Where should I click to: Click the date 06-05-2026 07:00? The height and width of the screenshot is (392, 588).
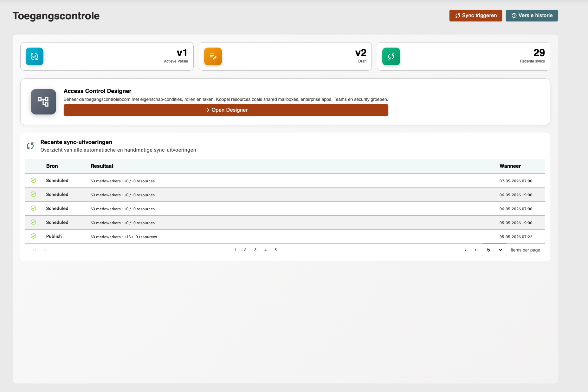pyautogui.click(x=516, y=209)
